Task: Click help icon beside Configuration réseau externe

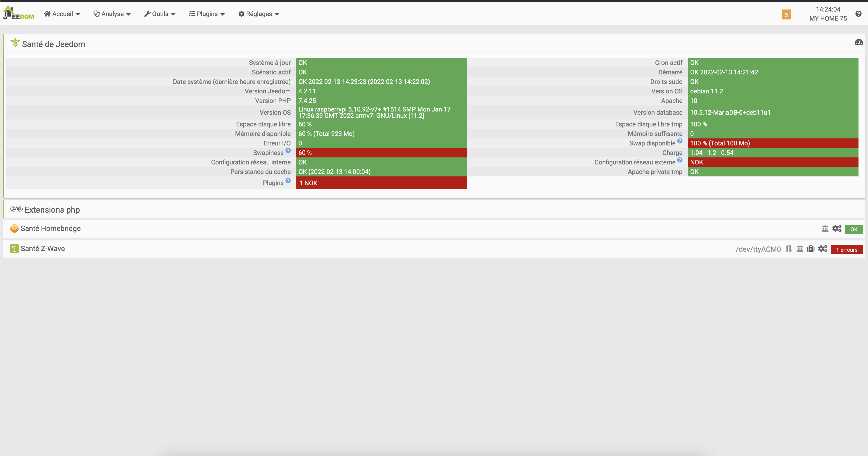Action: pyautogui.click(x=680, y=160)
